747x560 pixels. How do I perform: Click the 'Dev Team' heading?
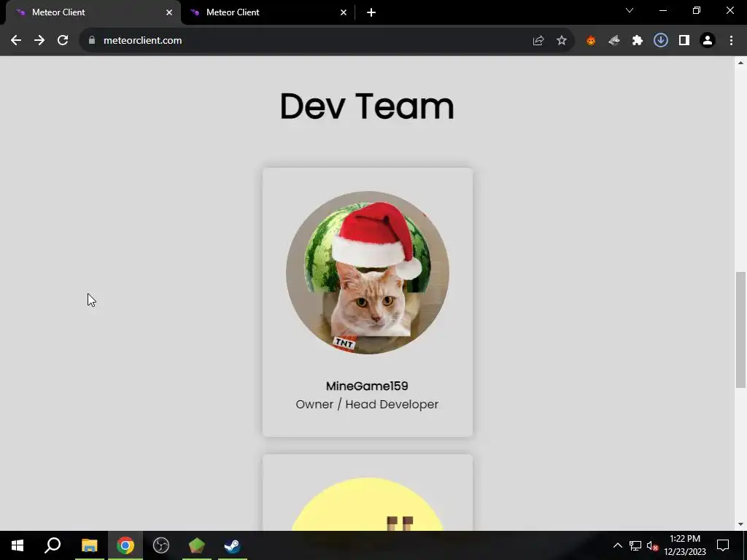(x=367, y=106)
